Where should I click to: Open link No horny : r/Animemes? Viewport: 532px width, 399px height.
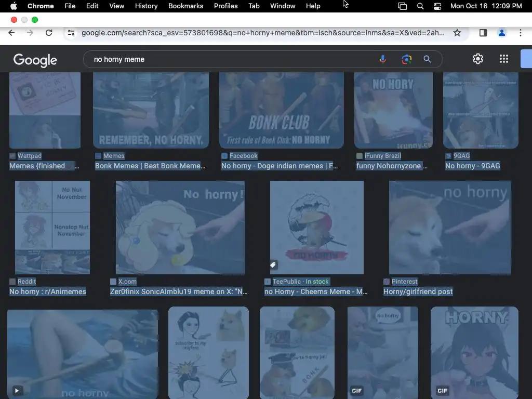48,291
